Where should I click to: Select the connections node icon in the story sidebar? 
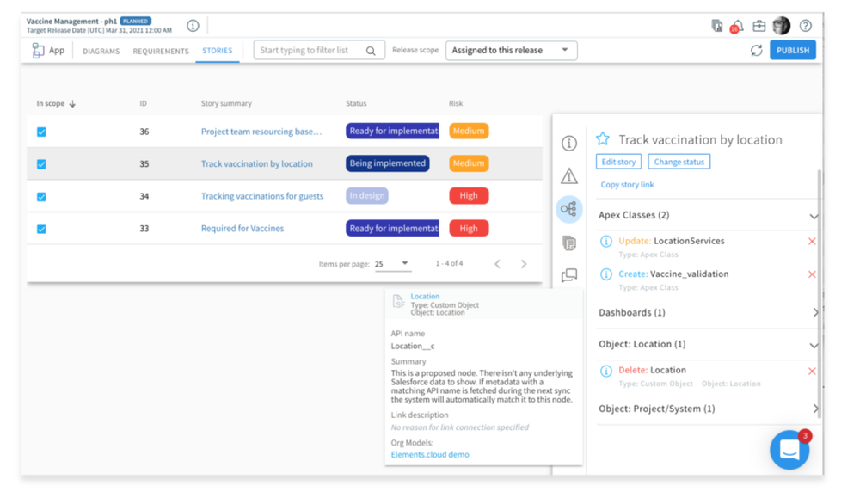568,208
